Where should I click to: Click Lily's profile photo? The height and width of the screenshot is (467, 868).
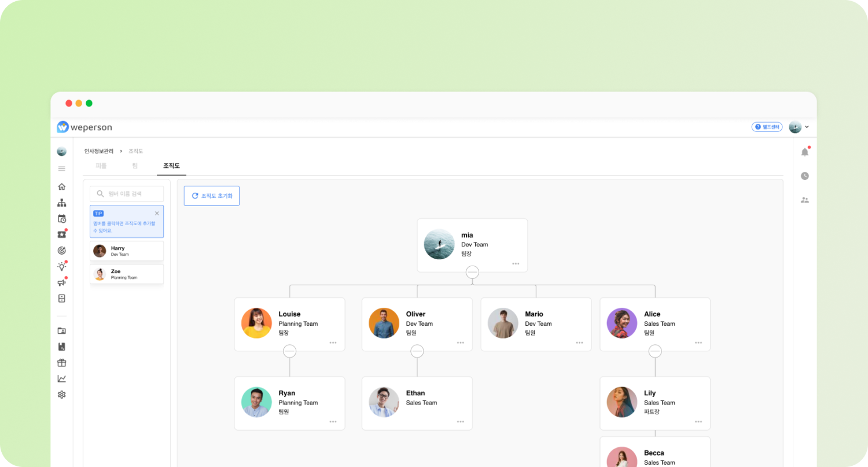click(x=622, y=402)
